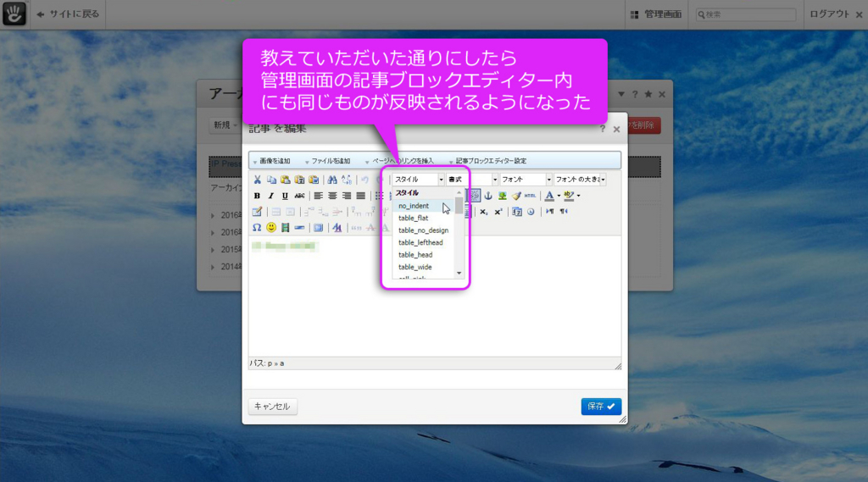Image resolution: width=868 pixels, height=482 pixels.
Task: Toggle justify full alignment
Action: point(361,196)
